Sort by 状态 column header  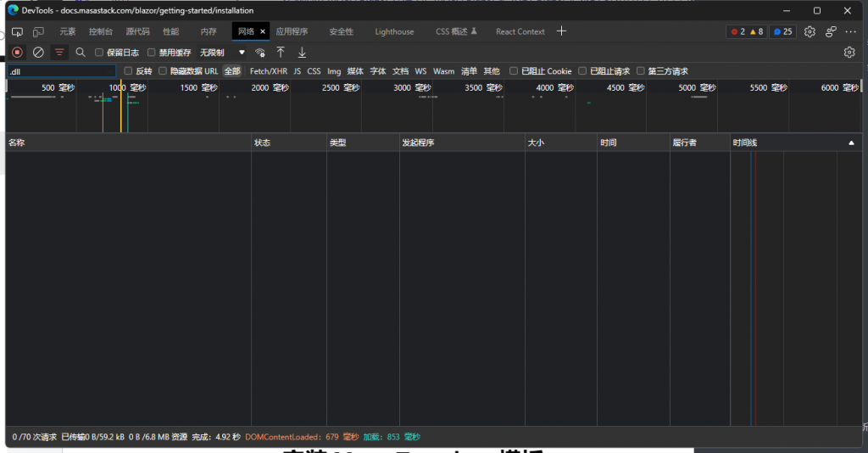click(289, 143)
